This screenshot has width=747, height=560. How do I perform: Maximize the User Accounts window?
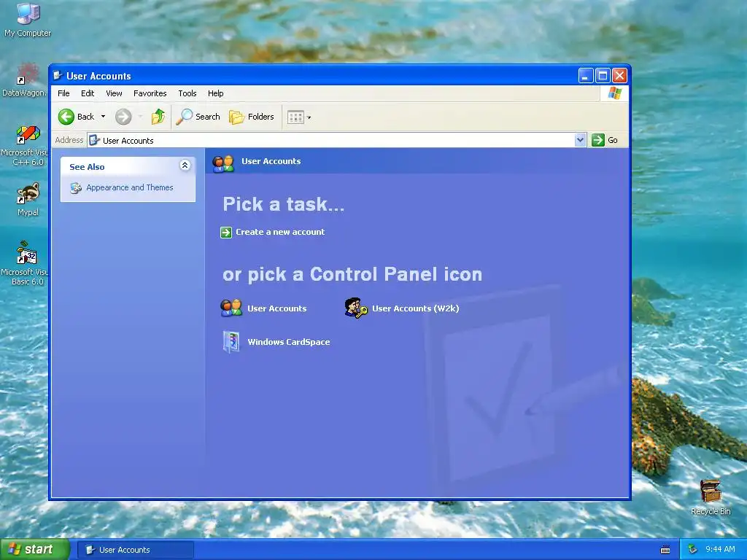click(603, 76)
